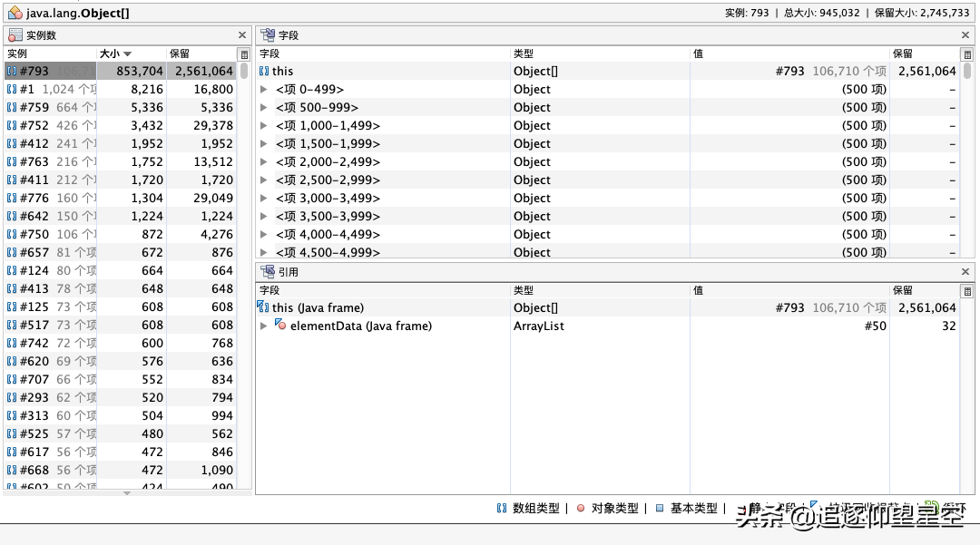Close the 实例数 panel

pos(242,35)
